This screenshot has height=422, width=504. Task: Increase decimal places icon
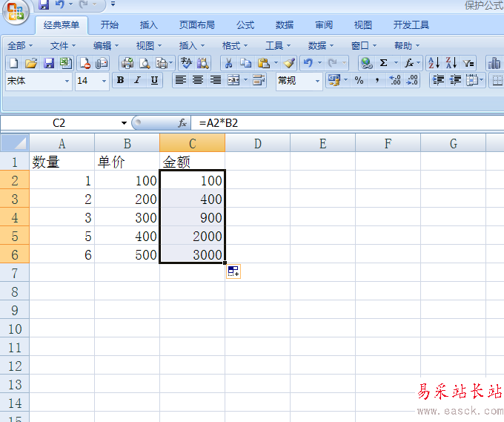click(x=394, y=80)
